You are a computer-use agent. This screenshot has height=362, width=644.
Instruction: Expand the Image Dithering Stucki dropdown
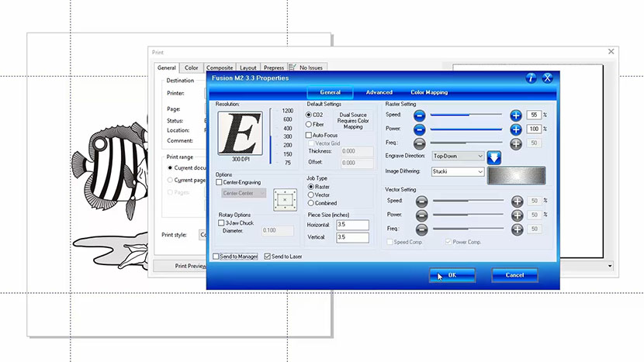pos(459,171)
